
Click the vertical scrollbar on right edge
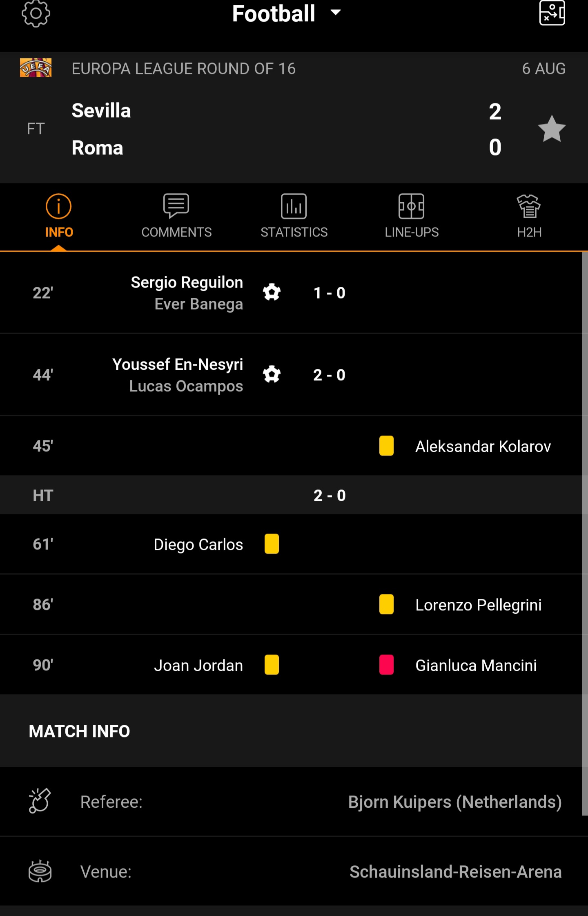pyautogui.click(x=585, y=531)
